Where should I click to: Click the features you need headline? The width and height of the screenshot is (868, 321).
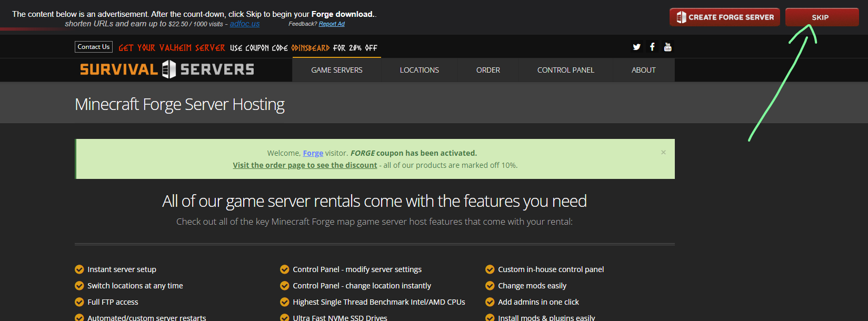coord(374,201)
